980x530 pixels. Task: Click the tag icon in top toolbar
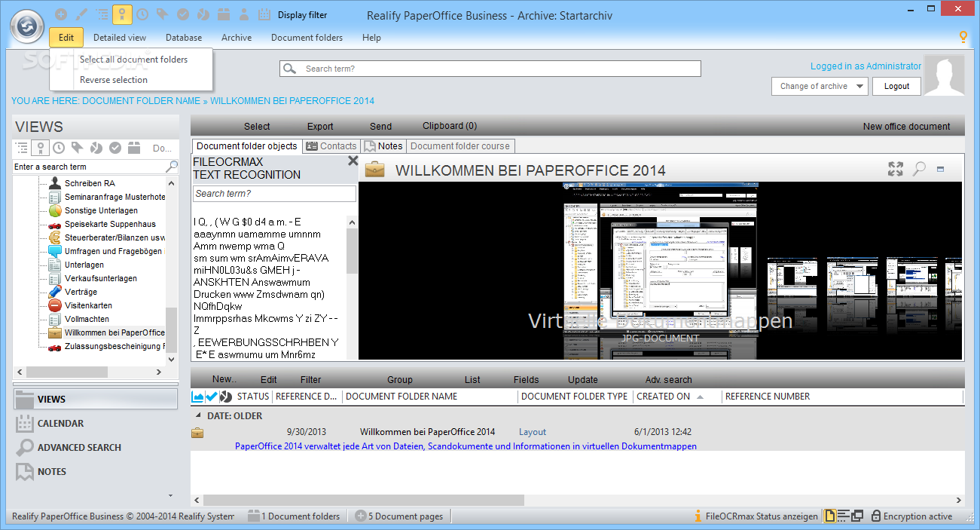point(163,14)
